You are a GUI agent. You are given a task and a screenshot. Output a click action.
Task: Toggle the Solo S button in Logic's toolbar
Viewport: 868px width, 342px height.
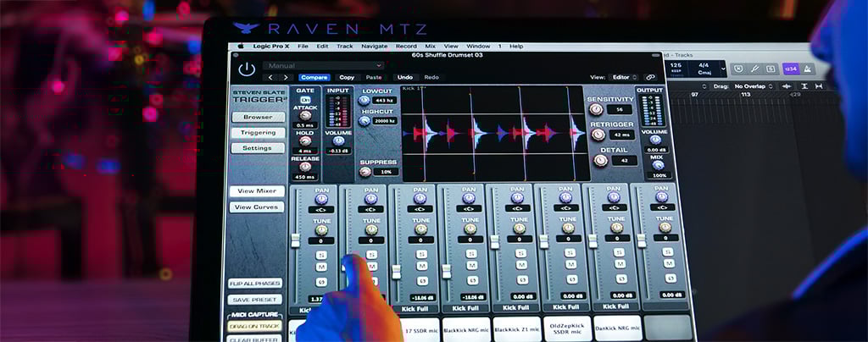770,69
